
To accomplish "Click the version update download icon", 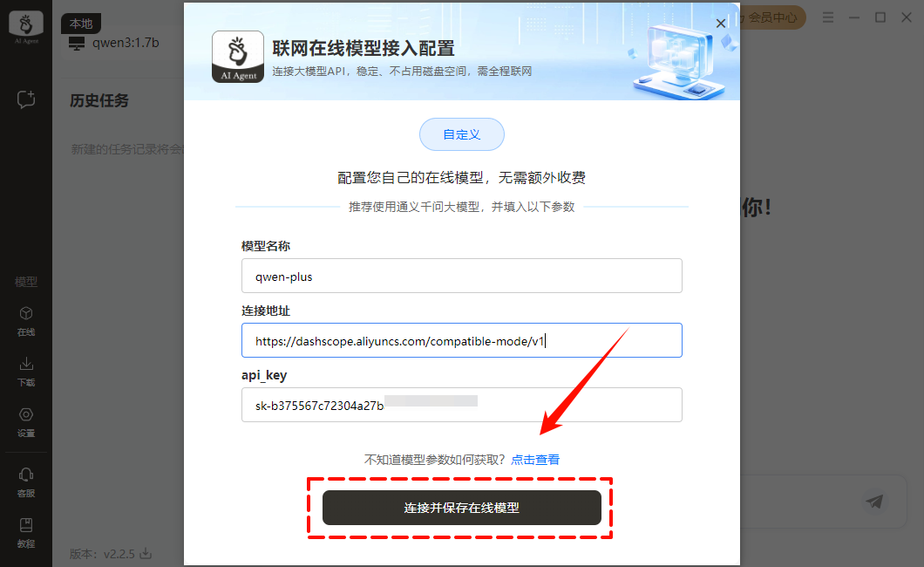I will tap(146, 553).
